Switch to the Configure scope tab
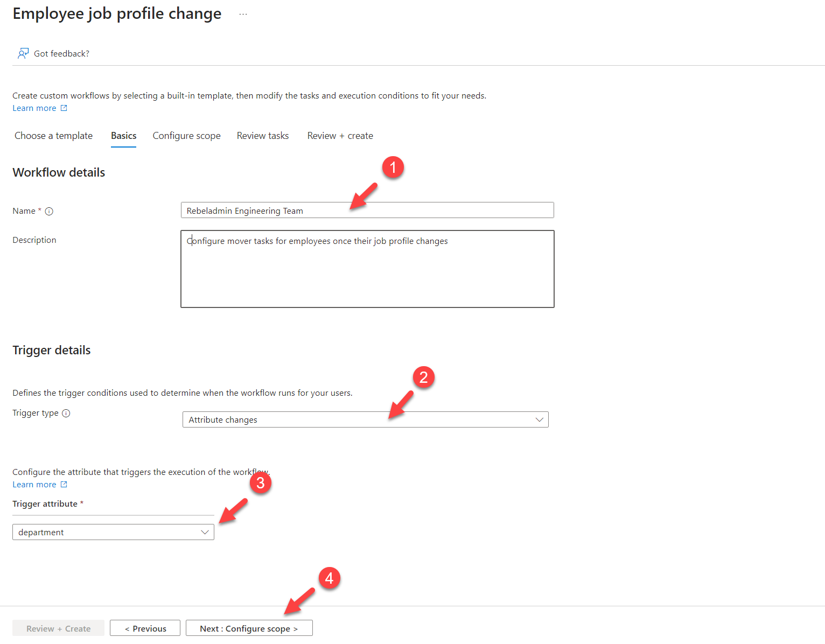Viewport: 825px width, 644px height. 186,136
